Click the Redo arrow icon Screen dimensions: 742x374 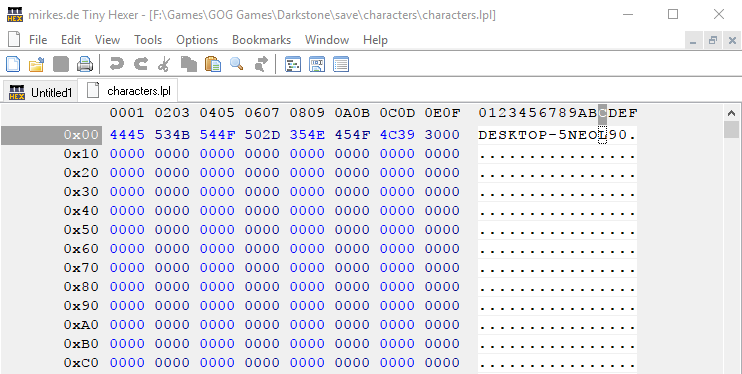141,64
